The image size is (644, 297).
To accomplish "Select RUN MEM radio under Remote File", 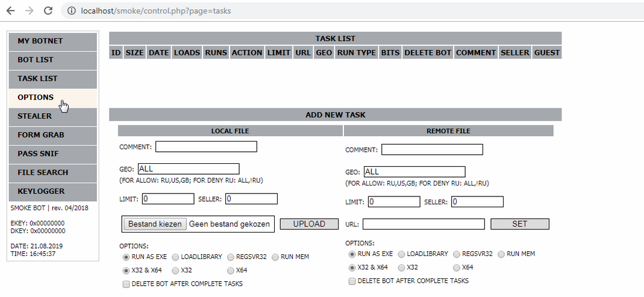I will coord(502,254).
